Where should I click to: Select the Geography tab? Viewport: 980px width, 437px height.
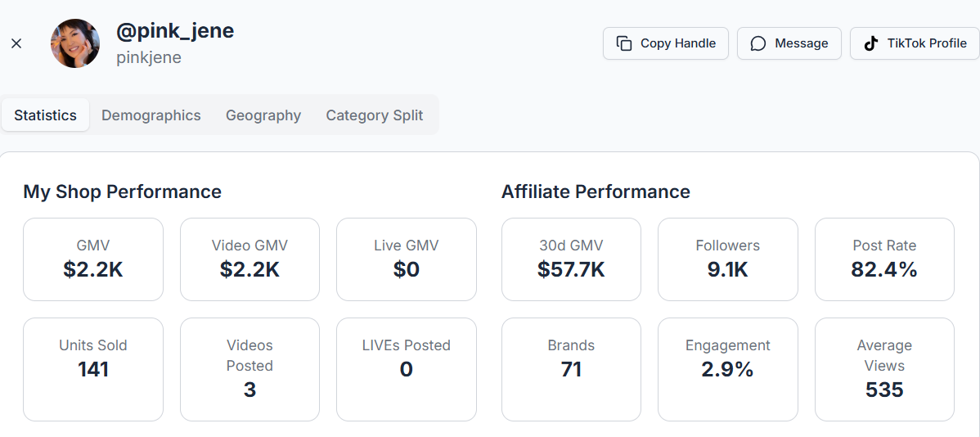263,115
